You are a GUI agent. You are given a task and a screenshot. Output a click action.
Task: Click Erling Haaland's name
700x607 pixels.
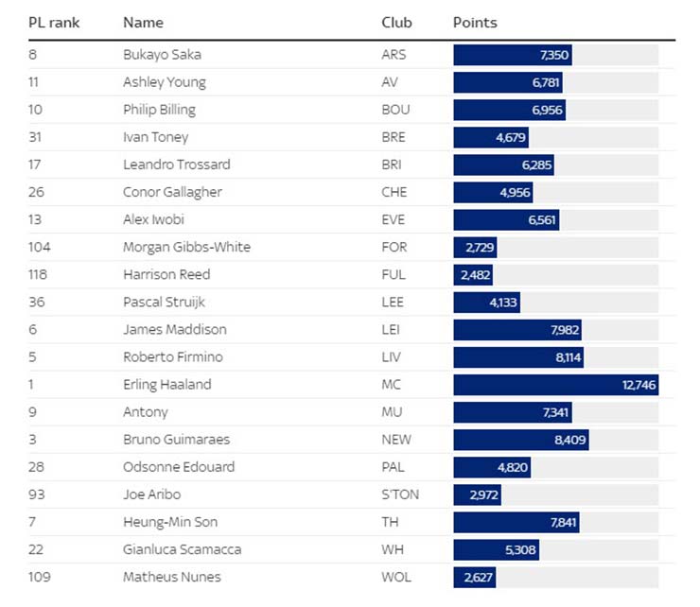[x=166, y=385]
